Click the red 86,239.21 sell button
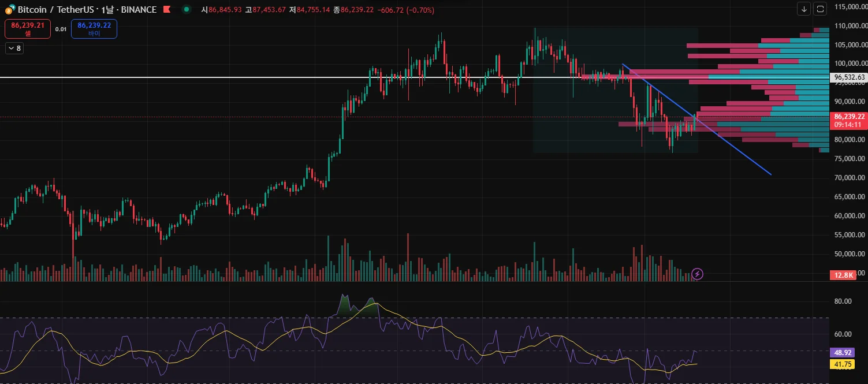This screenshot has width=868, height=384. pyautogui.click(x=28, y=29)
